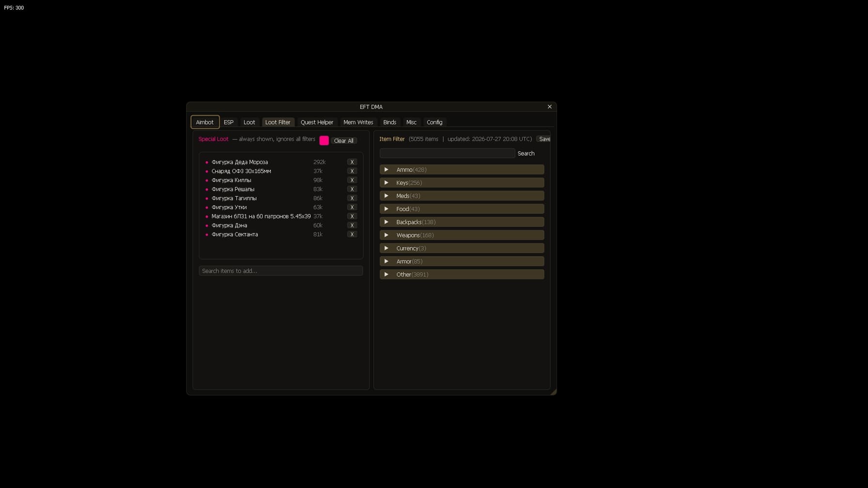Remove Фигурка Сектанта with its X

[352, 234]
